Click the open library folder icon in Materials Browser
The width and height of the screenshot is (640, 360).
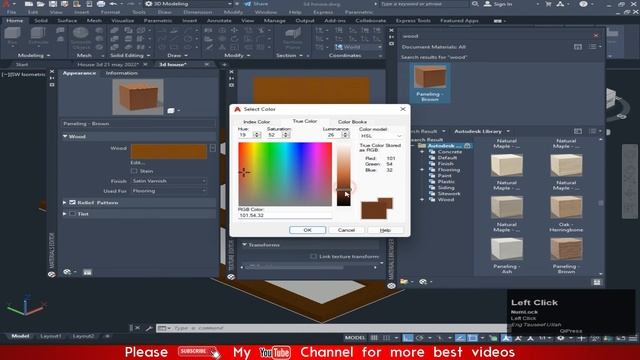404,281
